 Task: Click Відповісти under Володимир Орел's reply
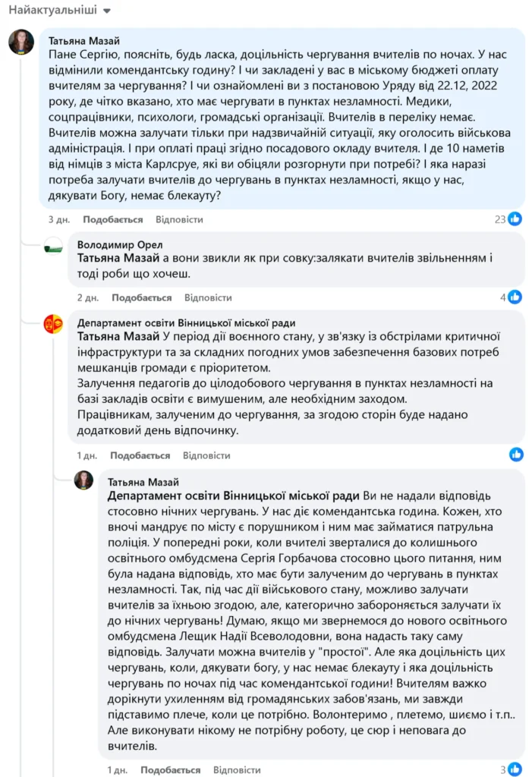coord(208,297)
